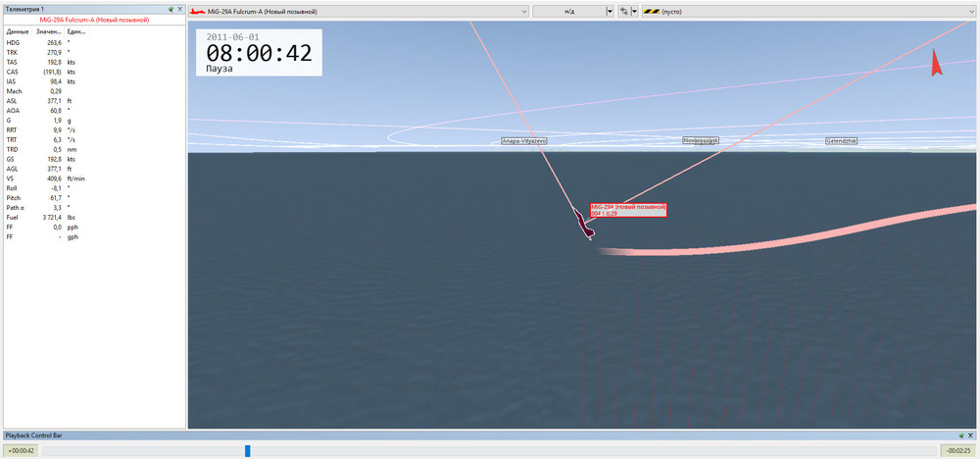Image resolution: width=980 pixels, height=459 pixels.
Task: Select the Gelendzhik map label
Action: coord(841,141)
